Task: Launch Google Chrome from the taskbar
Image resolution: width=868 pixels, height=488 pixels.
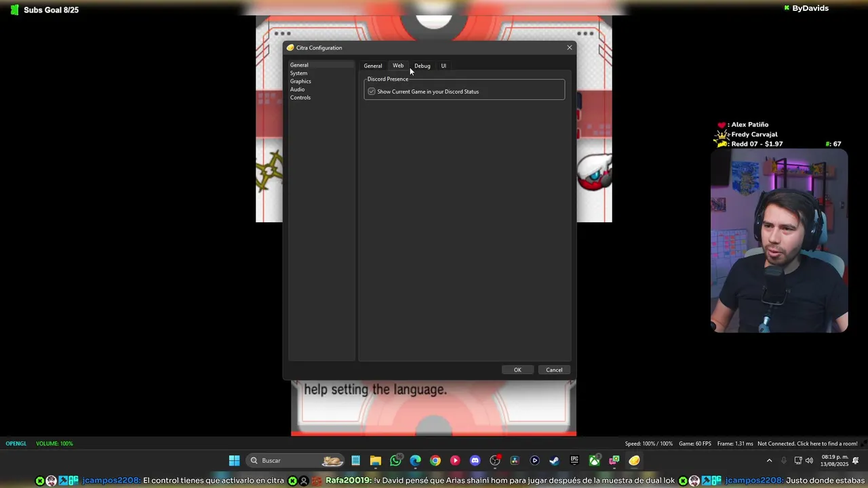Action: 435,461
